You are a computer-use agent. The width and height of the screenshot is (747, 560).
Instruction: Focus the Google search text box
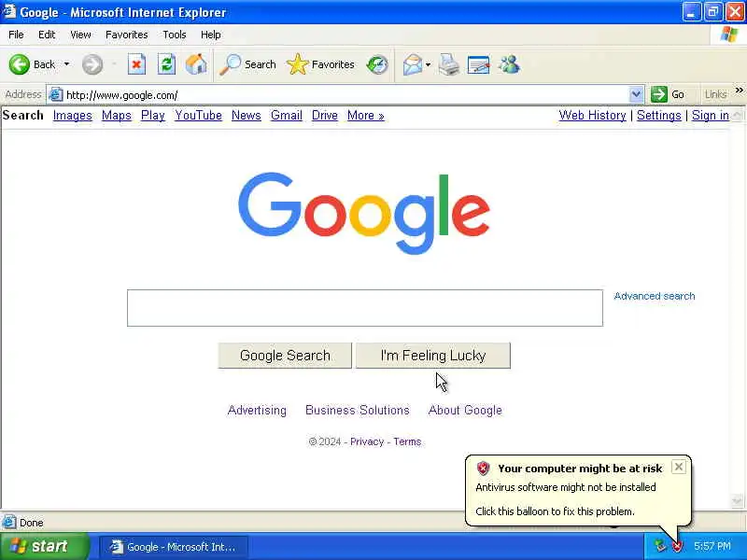[x=365, y=308]
